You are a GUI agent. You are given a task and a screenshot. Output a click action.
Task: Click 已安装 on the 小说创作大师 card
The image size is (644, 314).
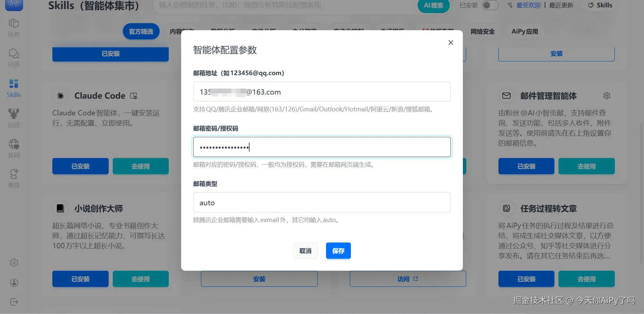click(80, 279)
